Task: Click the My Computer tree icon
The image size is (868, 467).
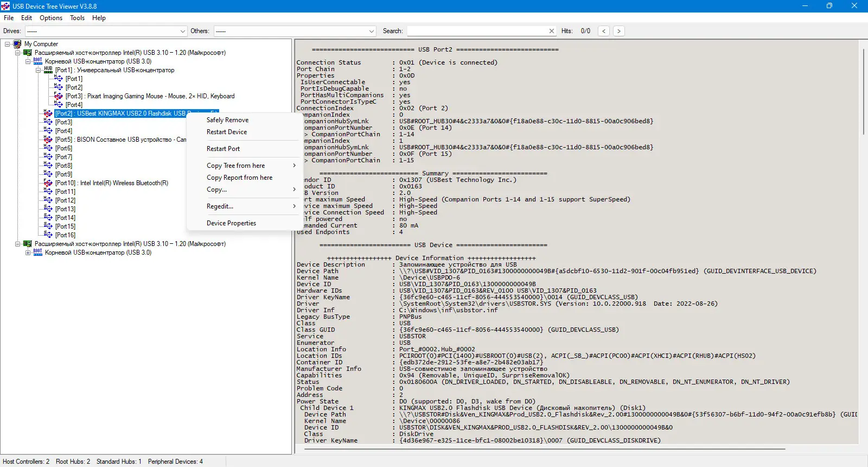Action: coord(17,44)
